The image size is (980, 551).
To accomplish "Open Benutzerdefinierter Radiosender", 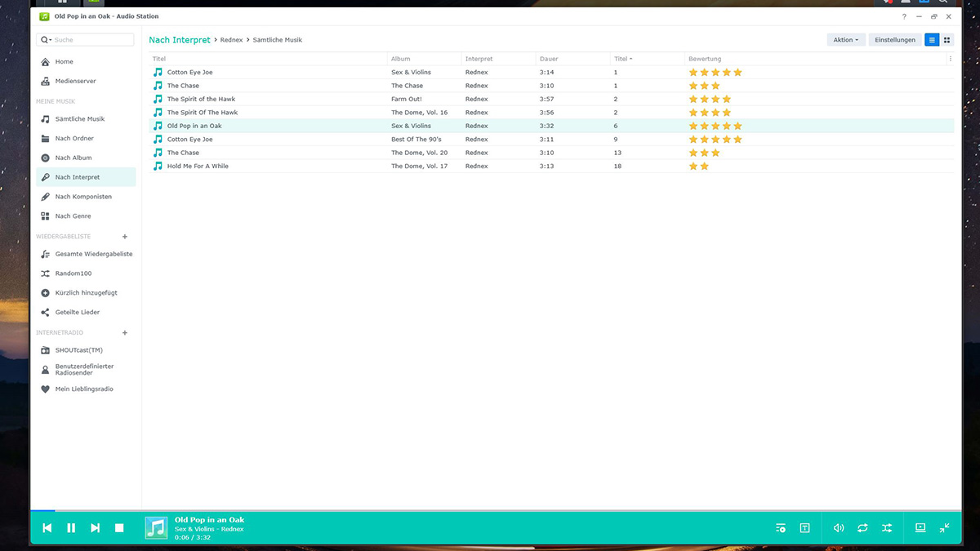I will pos(85,370).
